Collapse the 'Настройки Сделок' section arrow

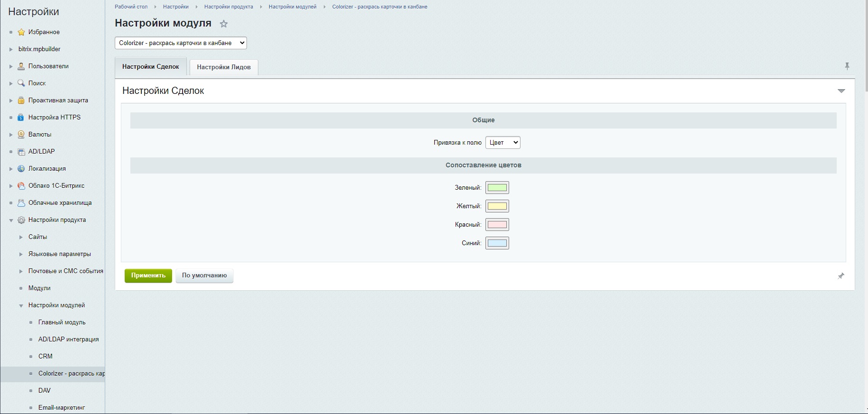(841, 91)
